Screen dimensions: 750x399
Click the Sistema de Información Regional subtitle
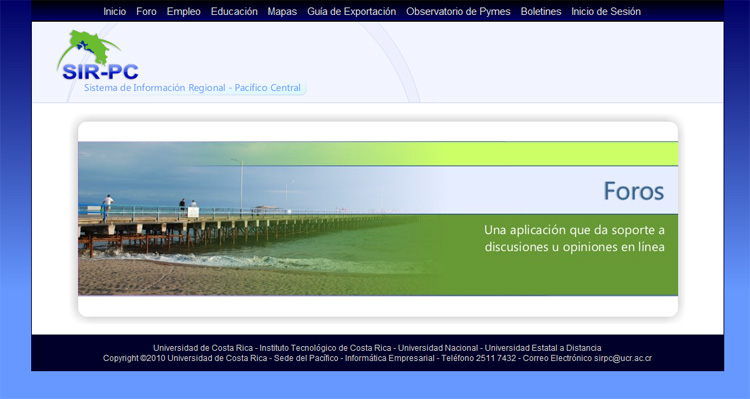[x=192, y=88]
